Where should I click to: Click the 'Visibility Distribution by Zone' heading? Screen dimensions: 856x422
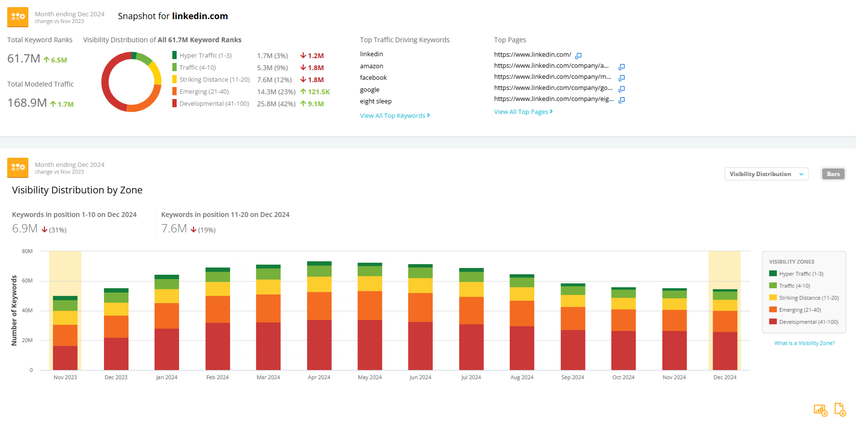[77, 190]
